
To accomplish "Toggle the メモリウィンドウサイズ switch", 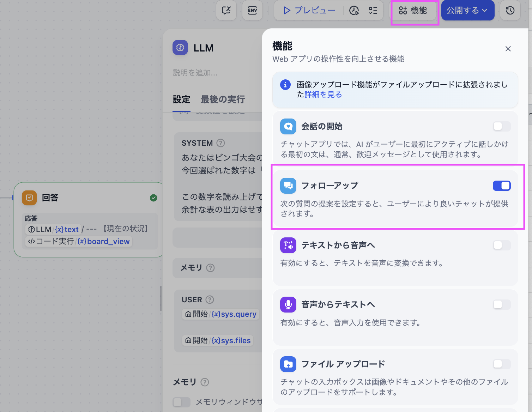I will pos(181,402).
